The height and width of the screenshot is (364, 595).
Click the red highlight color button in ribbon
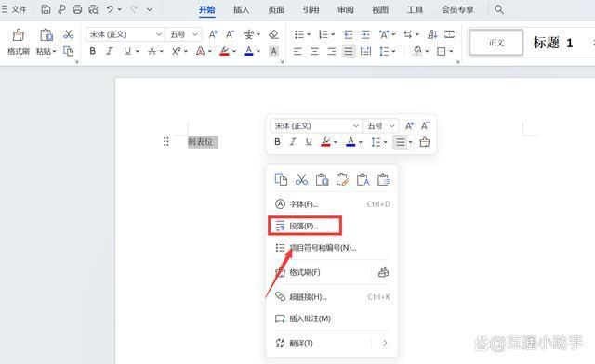225,51
